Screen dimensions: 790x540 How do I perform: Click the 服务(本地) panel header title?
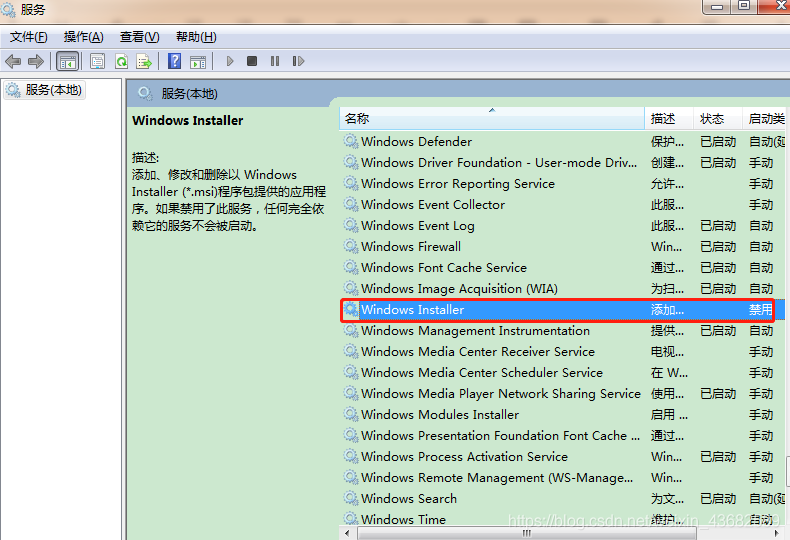tap(189, 94)
